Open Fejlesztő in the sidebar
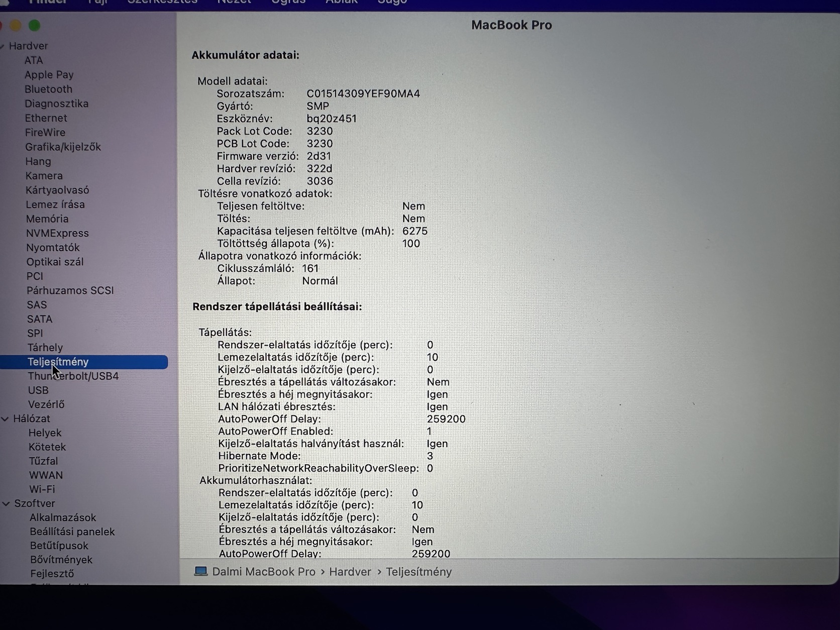840x630 pixels. (52, 574)
